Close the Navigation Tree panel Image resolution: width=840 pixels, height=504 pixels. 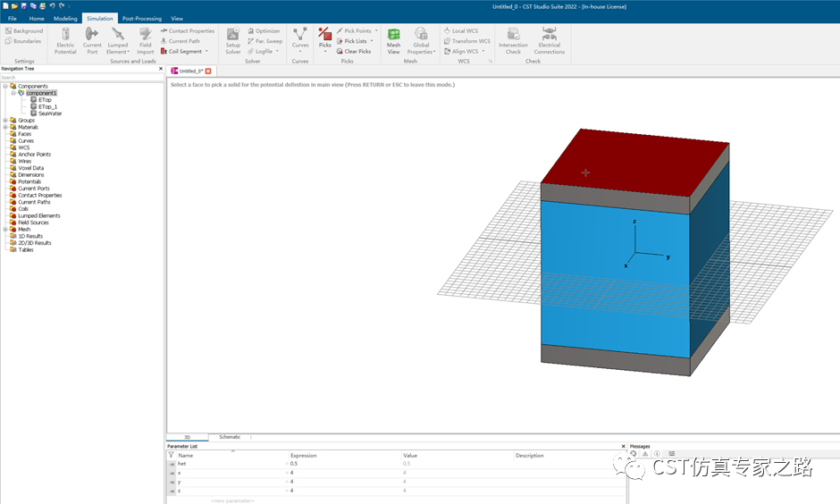point(160,69)
